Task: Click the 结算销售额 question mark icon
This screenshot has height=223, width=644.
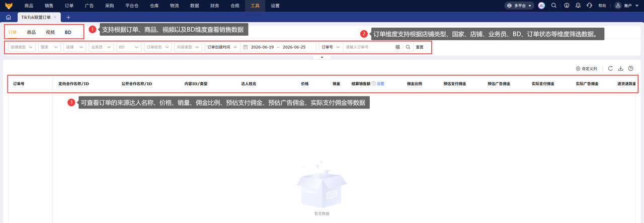Action: point(374,84)
